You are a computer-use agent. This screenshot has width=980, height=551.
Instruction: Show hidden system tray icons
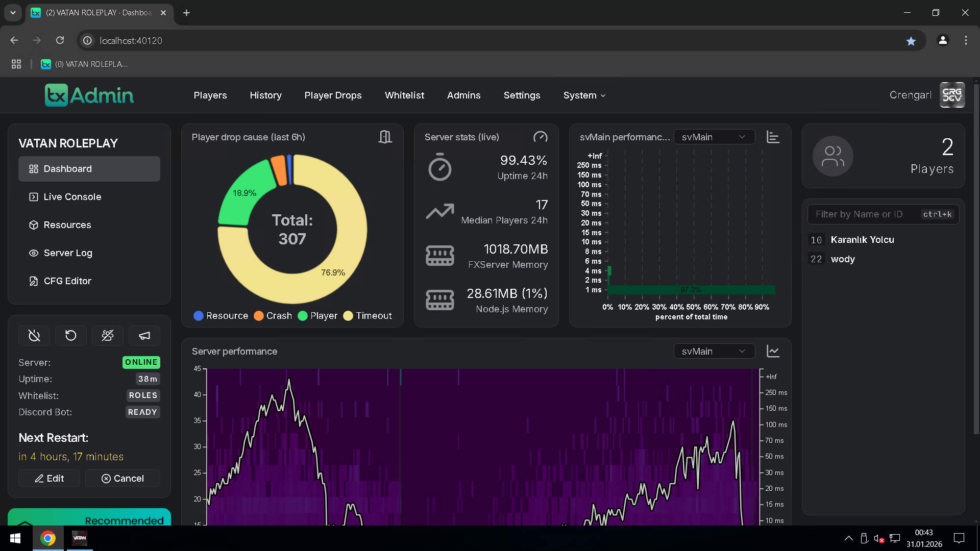click(x=848, y=538)
